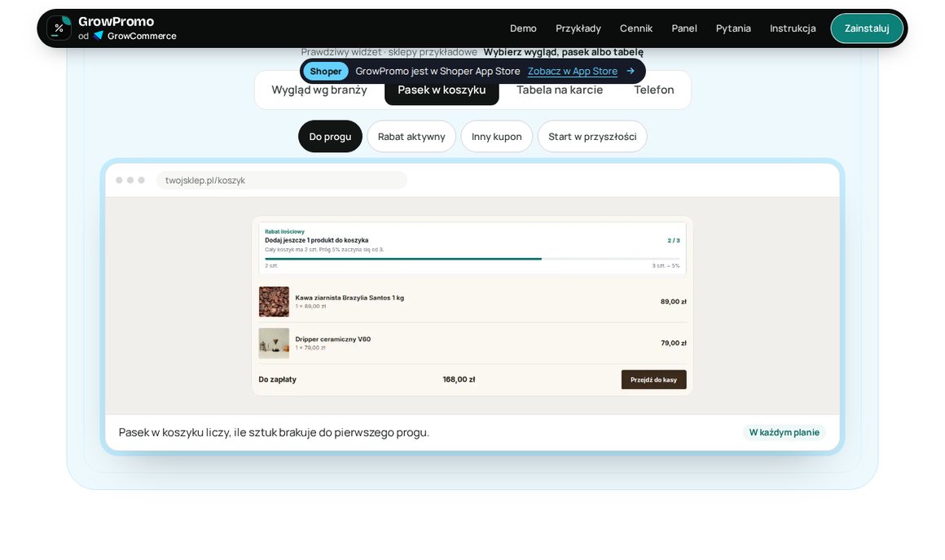Click the Shoper badge in the banner
The image size is (945, 560).
point(325,71)
